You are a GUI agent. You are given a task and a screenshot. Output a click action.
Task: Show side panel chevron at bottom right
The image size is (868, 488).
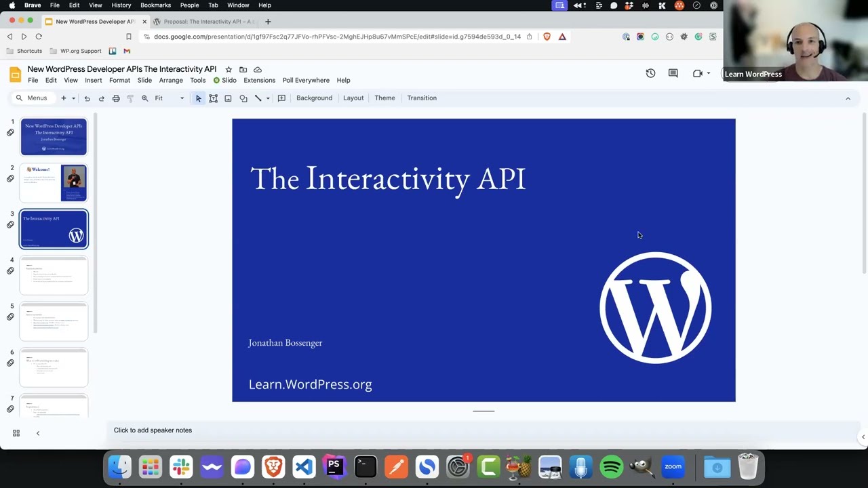(863, 437)
